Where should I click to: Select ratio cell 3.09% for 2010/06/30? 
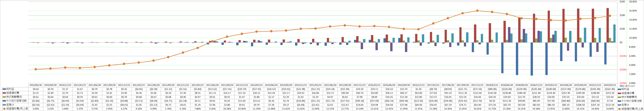tap(36, 109)
